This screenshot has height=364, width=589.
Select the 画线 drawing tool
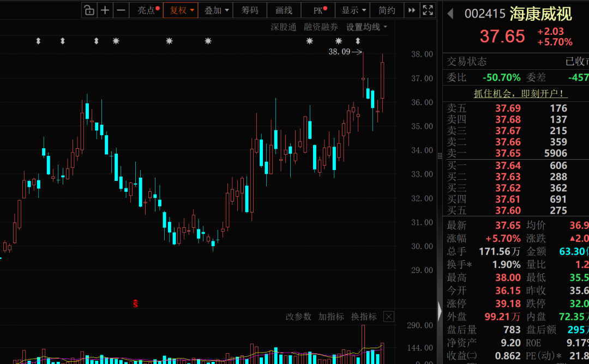click(284, 10)
